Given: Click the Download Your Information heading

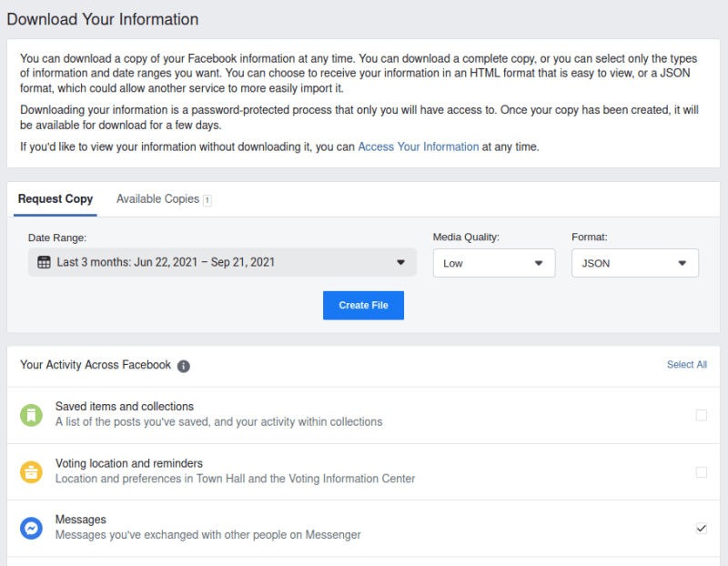Looking at the screenshot, I should pos(103,19).
